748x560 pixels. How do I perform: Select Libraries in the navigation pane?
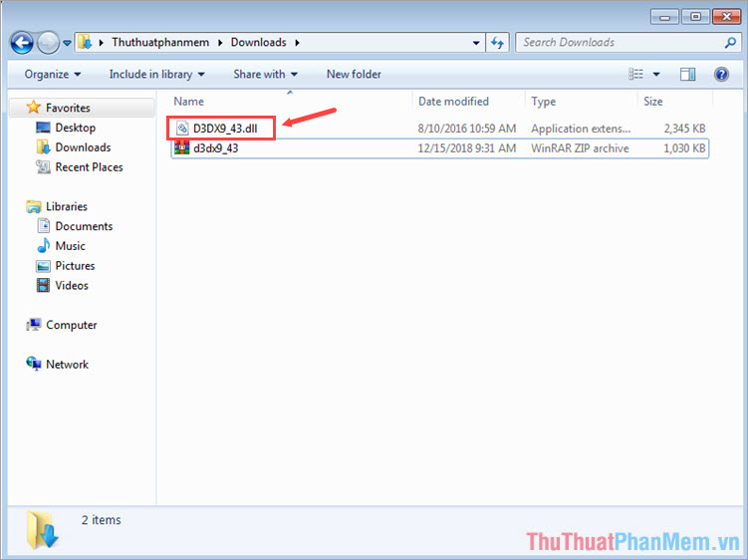pyautogui.click(x=67, y=206)
